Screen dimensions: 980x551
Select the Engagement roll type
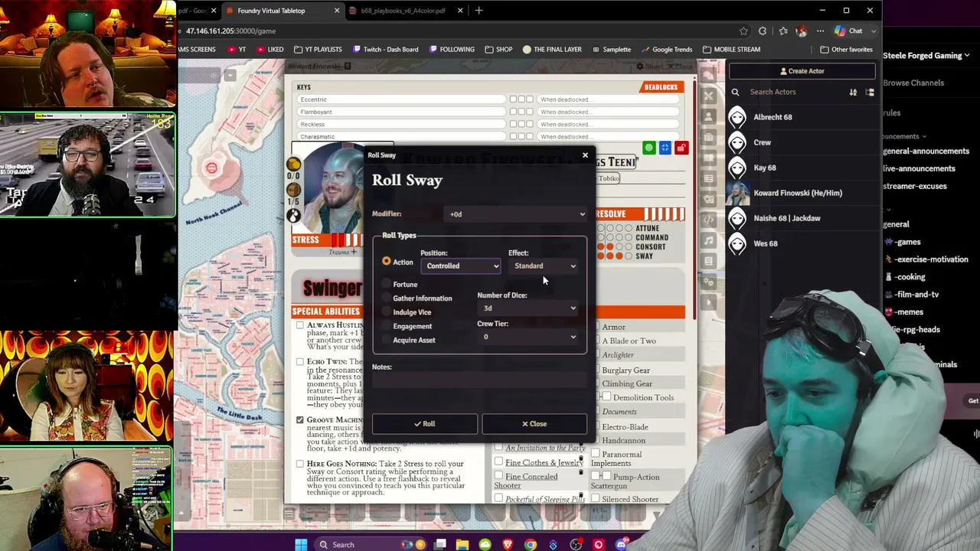[x=387, y=326]
